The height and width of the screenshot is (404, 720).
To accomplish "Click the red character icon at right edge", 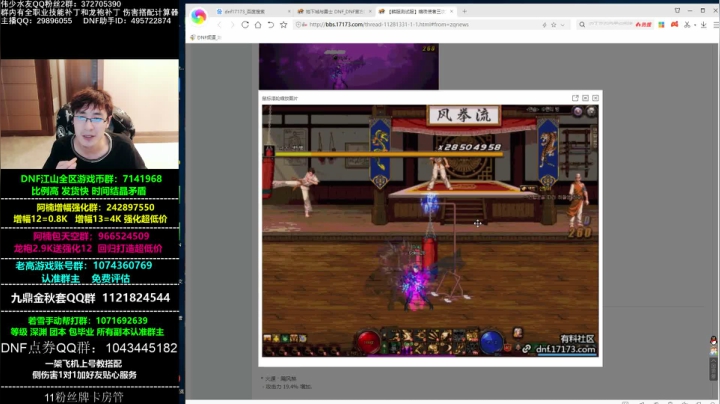I will 713,340.
